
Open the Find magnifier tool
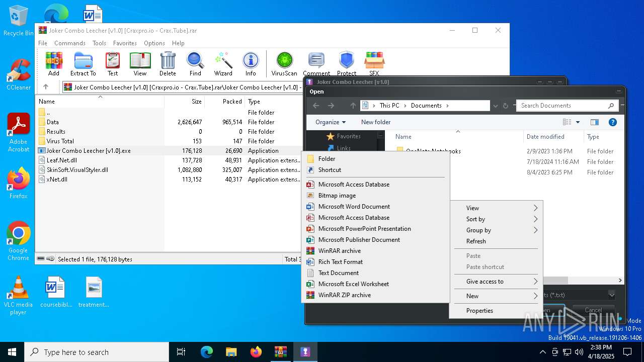tap(195, 64)
